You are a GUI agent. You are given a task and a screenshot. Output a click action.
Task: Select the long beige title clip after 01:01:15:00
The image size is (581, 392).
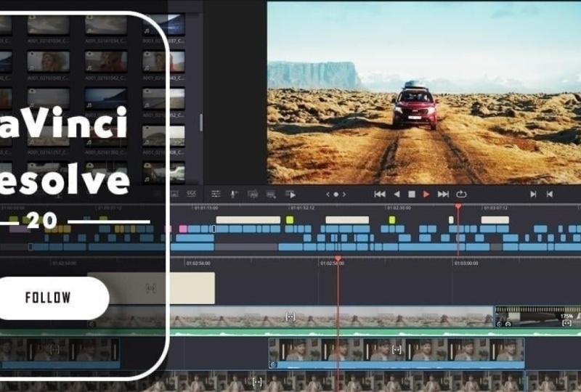click(248, 220)
